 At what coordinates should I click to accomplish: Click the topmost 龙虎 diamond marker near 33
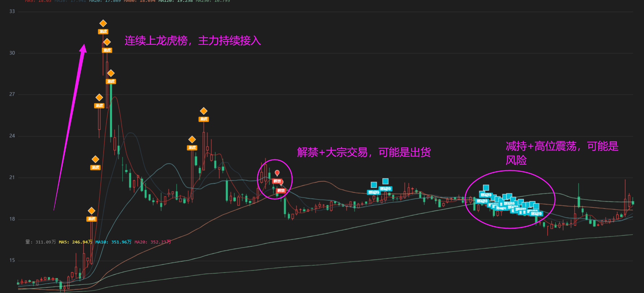pyautogui.click(x=103, y=23)
